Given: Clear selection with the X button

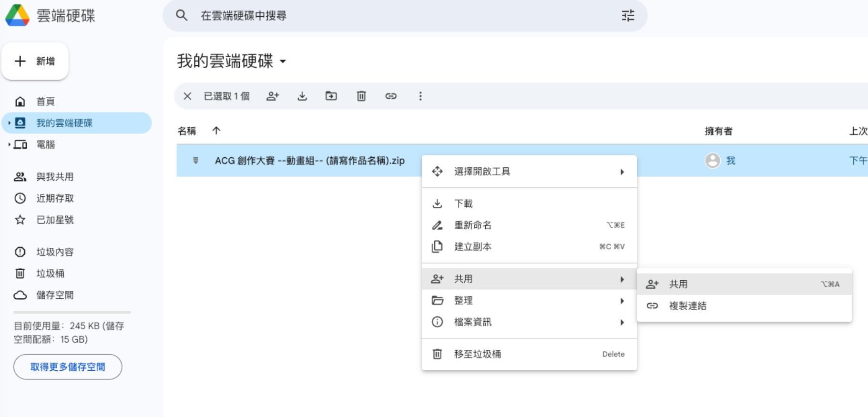Looking at the screenshot, I should tap(187, 96).
